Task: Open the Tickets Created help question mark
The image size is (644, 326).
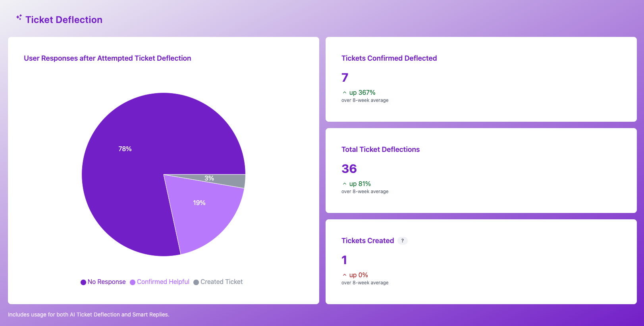Action: pyautogui.click(x=402, y=241)
